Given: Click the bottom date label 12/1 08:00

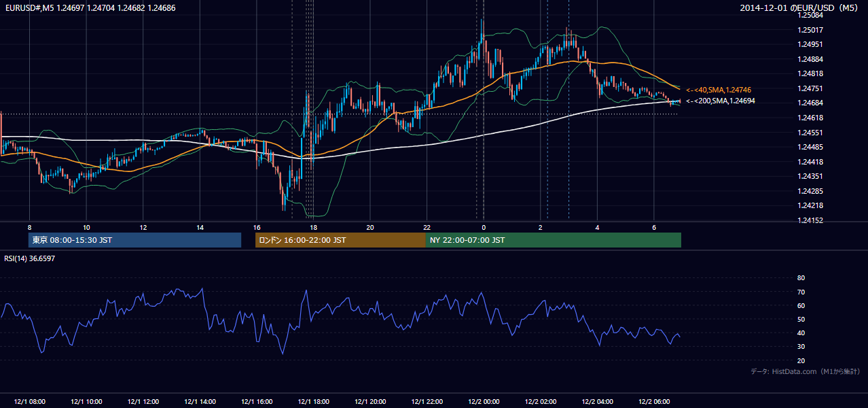Looking at the screenshot, I should 29,402.
